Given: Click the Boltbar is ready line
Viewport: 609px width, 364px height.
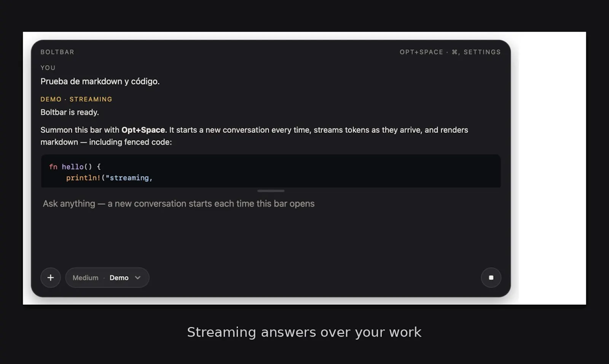Looking at the screenshot, I should click(x=70, y=112).
